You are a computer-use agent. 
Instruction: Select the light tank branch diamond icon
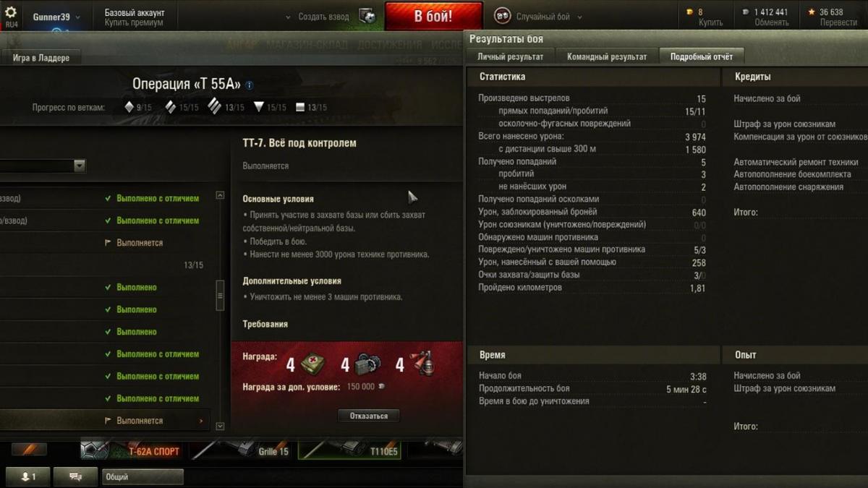[129, 107]
